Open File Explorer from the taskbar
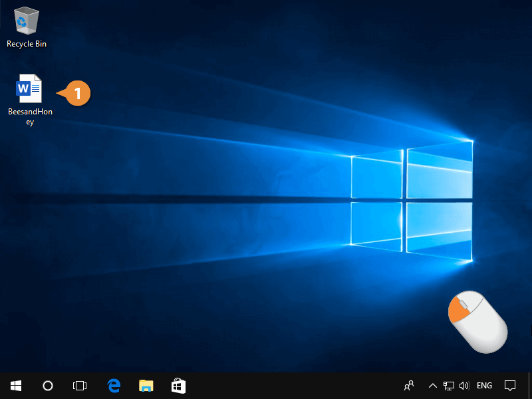The image size is (532, 399). 146,386
